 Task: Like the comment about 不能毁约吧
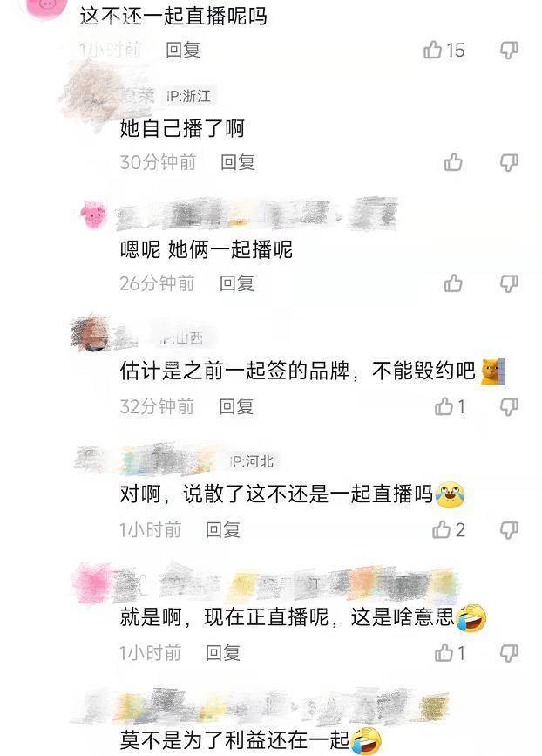pos(444,406)
